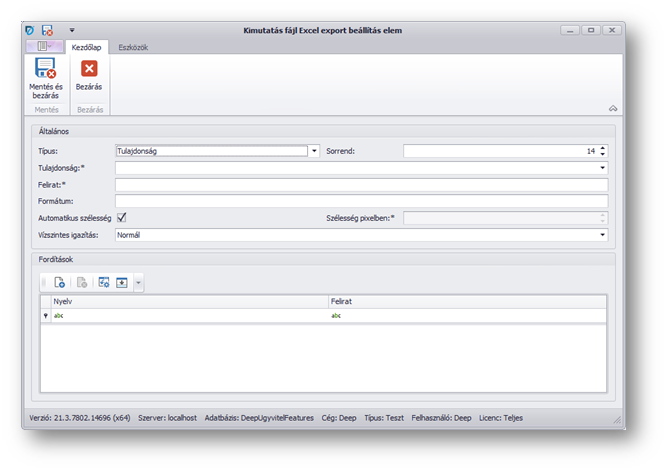
Task: Collapse the ribbon with the arrow icon
Action: pos(612,108)
